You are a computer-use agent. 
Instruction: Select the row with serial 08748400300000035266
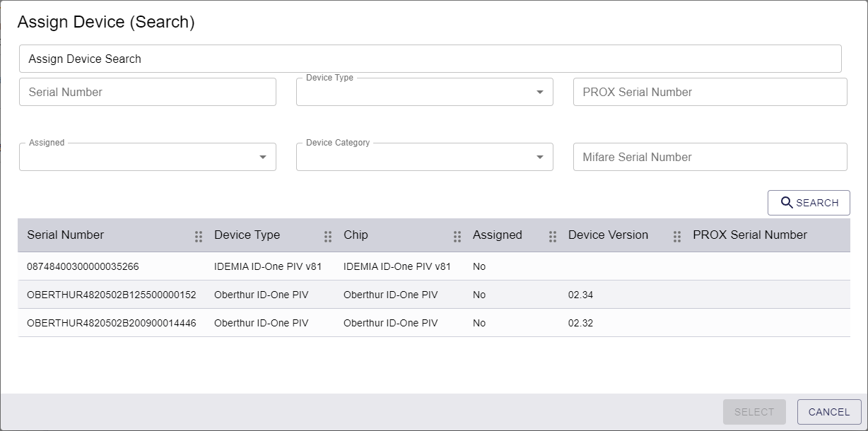click(x=283, y=266)
